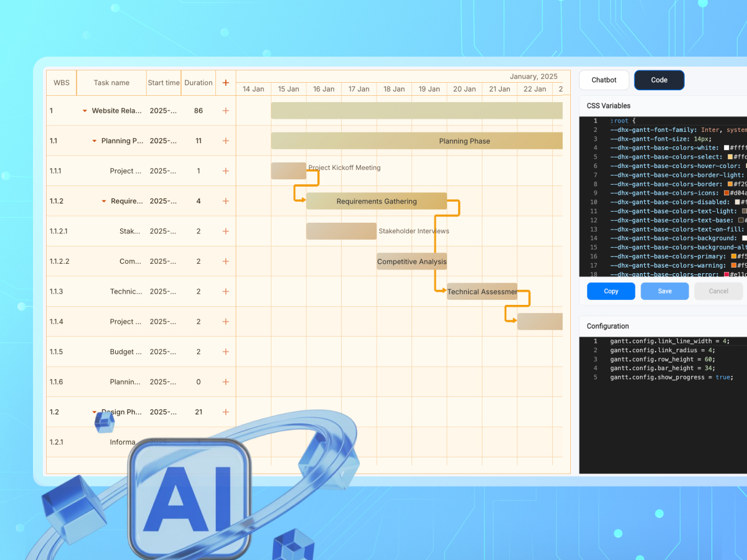
Task: Select the Requirements Gathering gantt bar
Action: pos(377,201)
